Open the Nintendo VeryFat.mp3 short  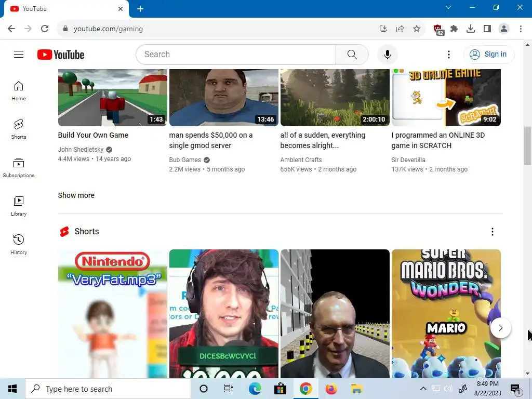tap(113, 314)
